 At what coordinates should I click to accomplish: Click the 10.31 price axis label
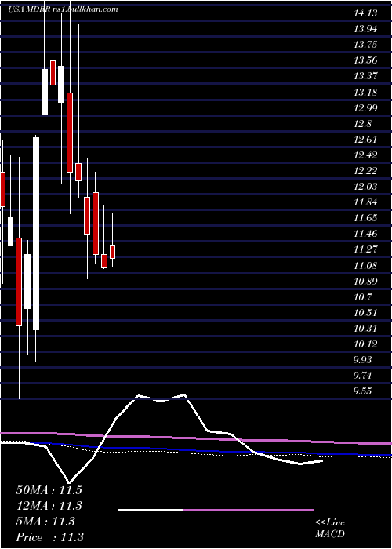pyautogui.click(x=365, y=329)
